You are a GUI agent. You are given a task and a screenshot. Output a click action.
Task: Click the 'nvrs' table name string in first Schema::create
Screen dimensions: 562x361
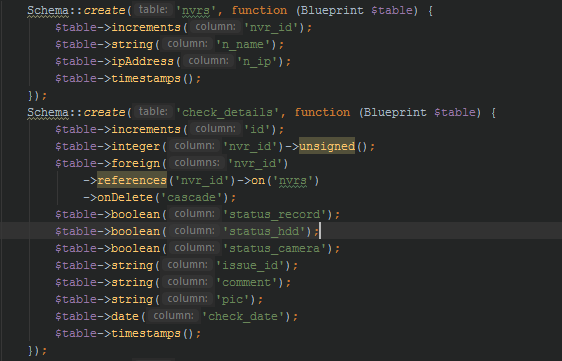[x=196, y=10]
